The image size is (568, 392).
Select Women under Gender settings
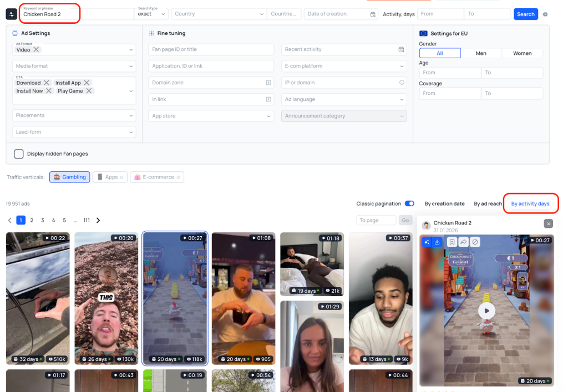click(522, 53)
